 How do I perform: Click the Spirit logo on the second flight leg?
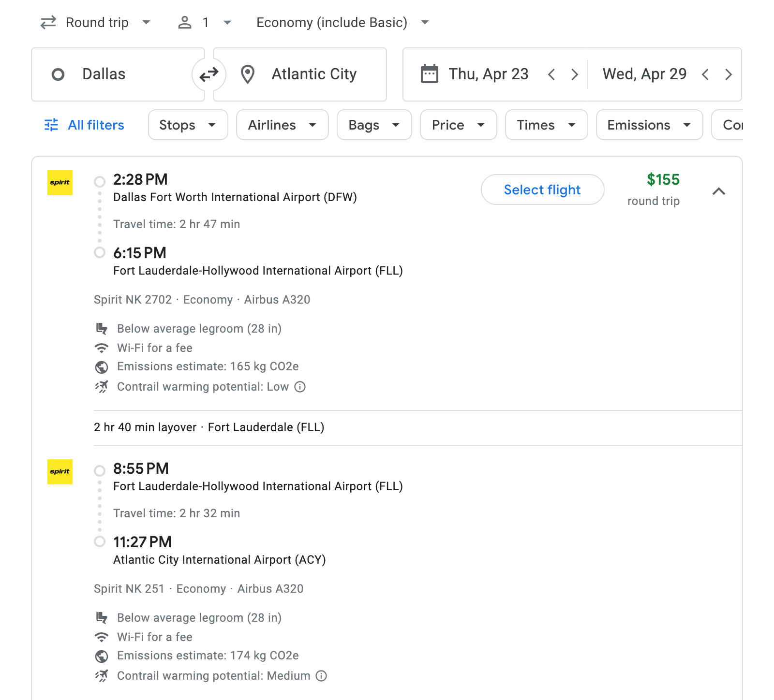point(60,472)
